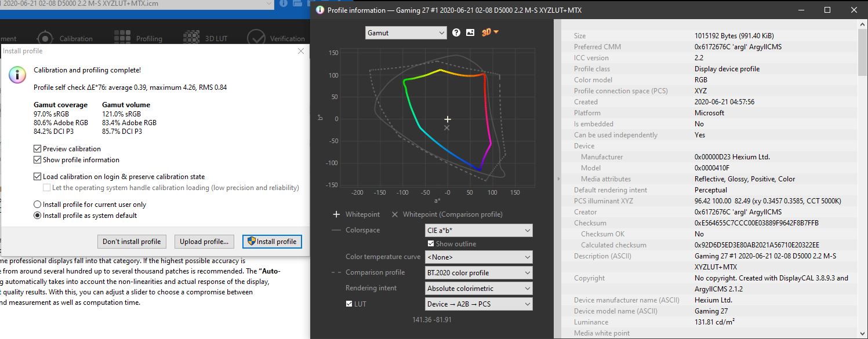Open the Colorspace CIE a*b* dropdown
Image resolution: width=868 pixels, height=339 pixels.
pos(478,231)
